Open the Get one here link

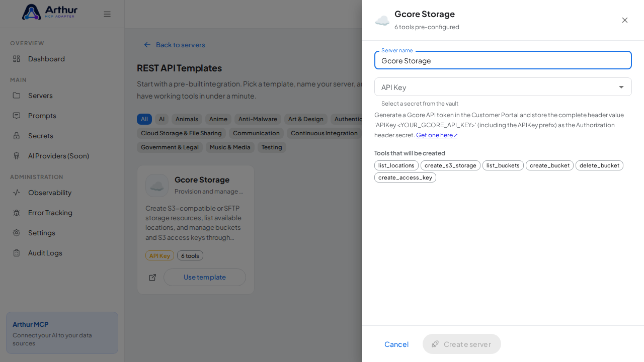(x=437, y=135)
